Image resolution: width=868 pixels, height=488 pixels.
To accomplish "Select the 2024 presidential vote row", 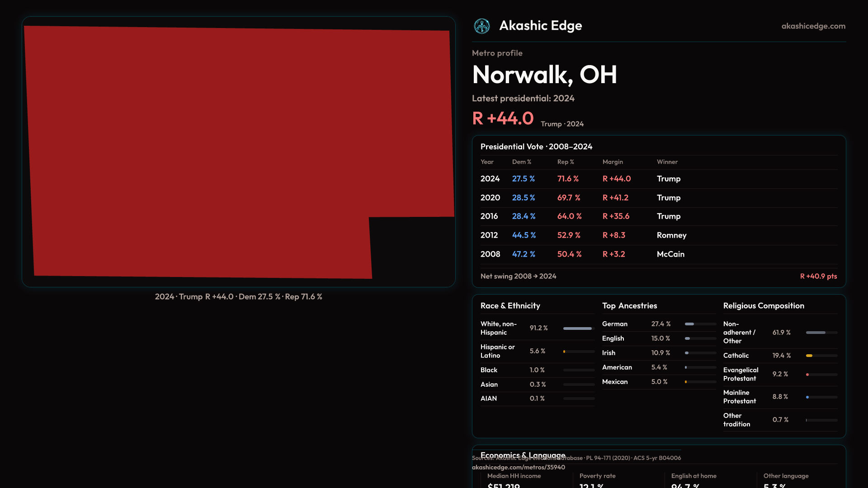I will (658, 179).
